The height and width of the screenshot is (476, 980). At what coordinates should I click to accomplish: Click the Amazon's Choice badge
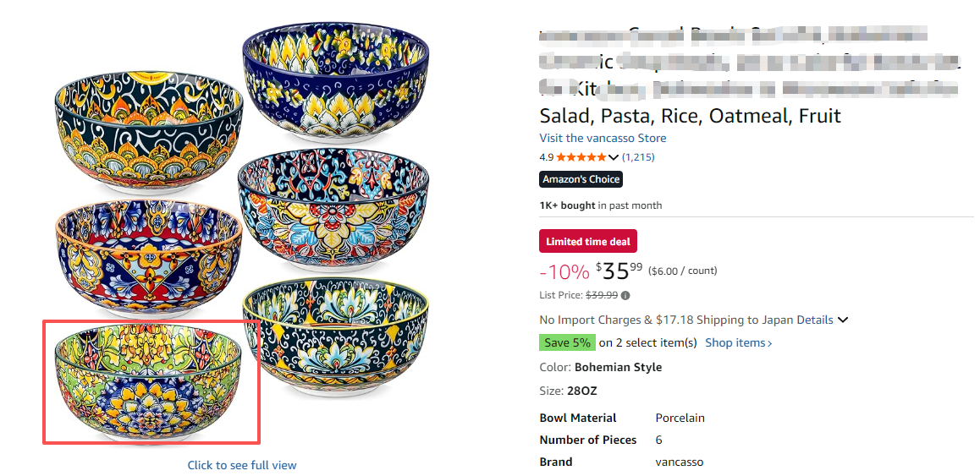coord(581,179)
